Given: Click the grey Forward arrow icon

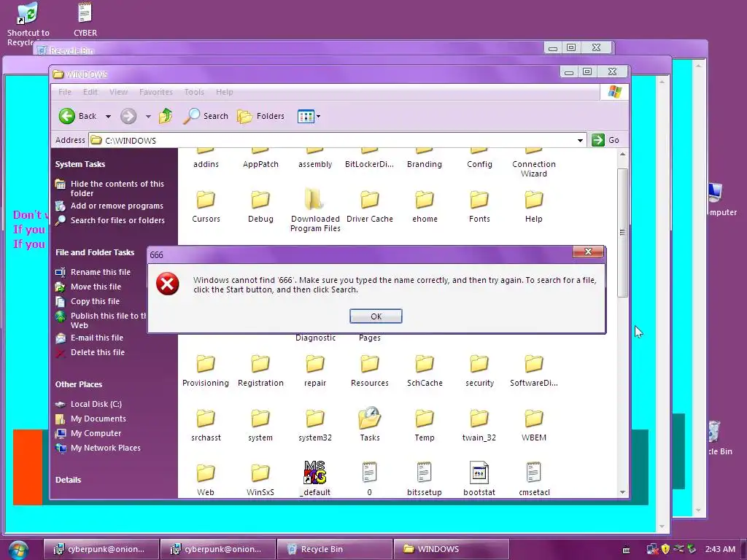Looking at the screenshot, I should 128,116.
